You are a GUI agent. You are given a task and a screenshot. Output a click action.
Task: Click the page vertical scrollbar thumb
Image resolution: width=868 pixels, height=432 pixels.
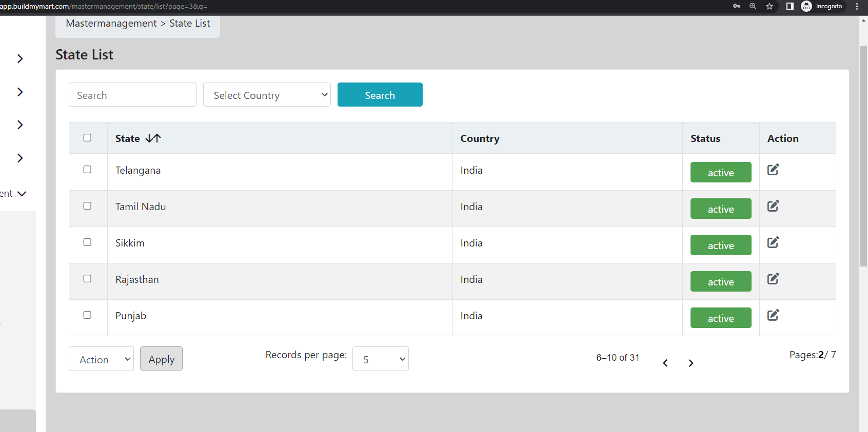pos(863,156)
